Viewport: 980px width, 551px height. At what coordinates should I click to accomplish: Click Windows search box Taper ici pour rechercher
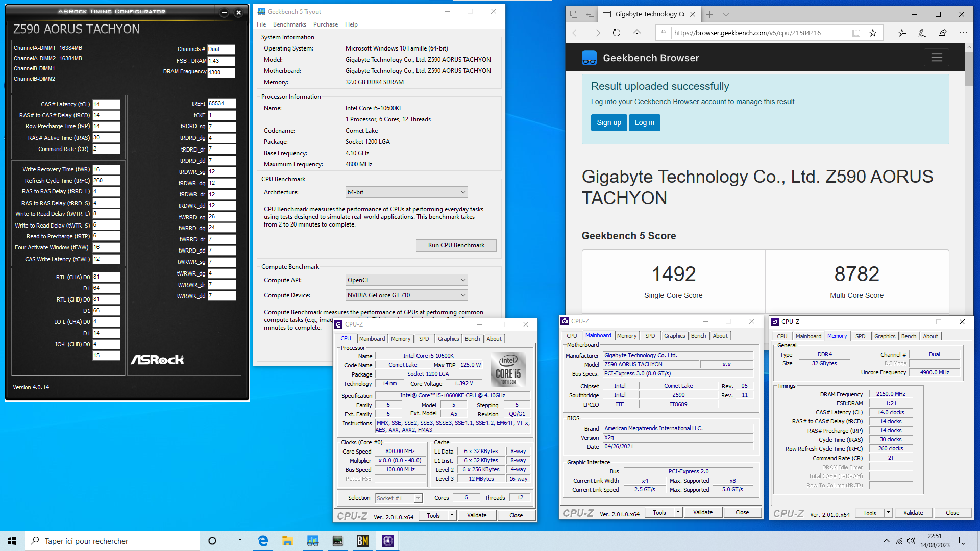click(112, 541)
